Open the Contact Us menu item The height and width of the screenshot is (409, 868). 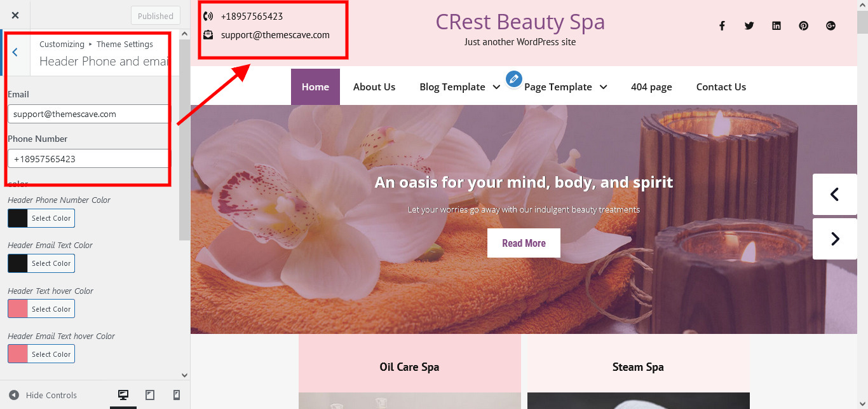pyautogui.click(x=721, y=87)
